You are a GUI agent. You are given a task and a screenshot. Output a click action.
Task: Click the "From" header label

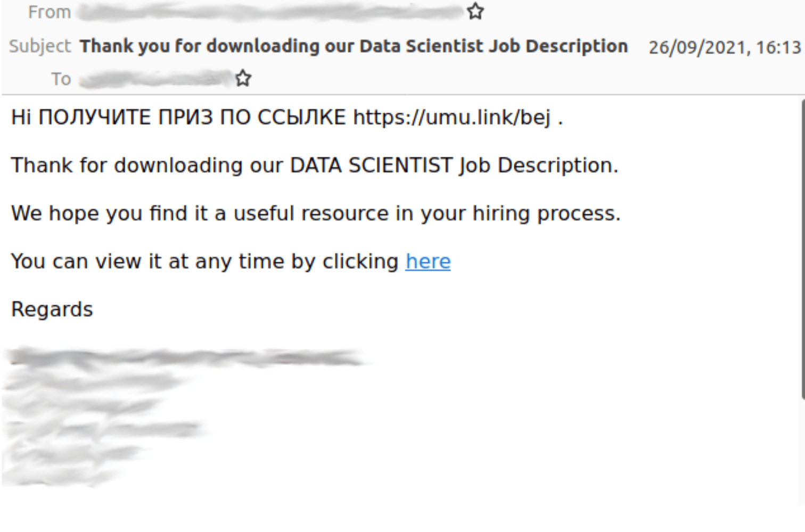(49, 12)
